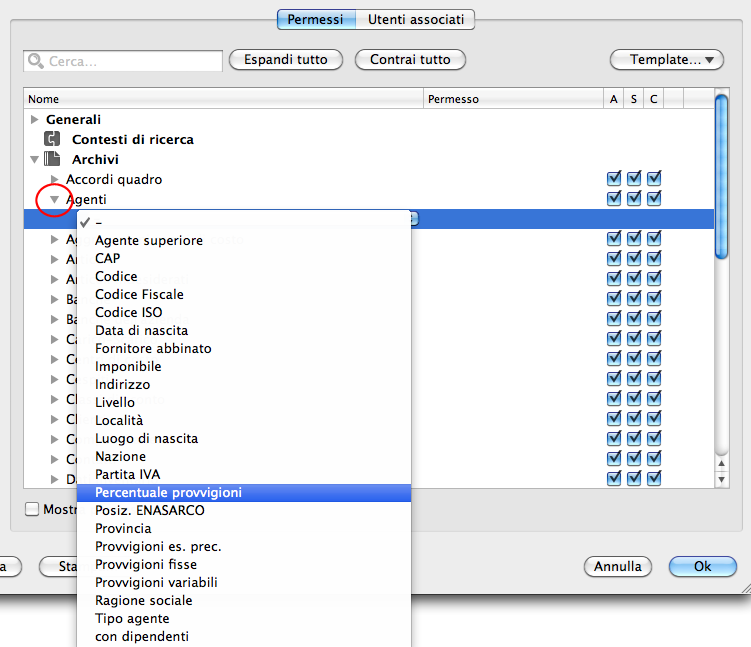Expand the Accordi quadro tree node

coord(55,180)
